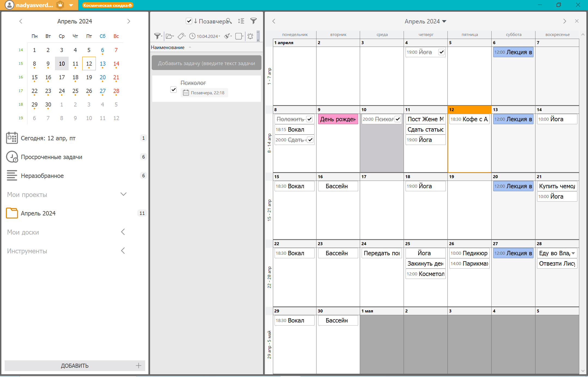Click the bell reminder icon
The height and width of the screenshot is (377, 588).
point(250,36)
